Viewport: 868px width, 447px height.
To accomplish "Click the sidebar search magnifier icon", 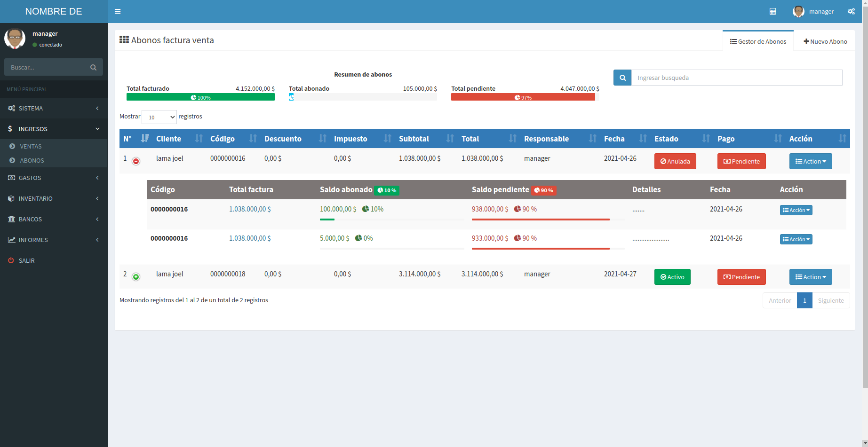I will point(93,67).
